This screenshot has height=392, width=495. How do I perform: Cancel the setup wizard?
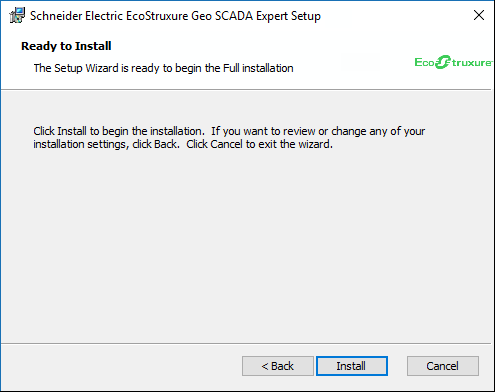click(x=443, y=366)
